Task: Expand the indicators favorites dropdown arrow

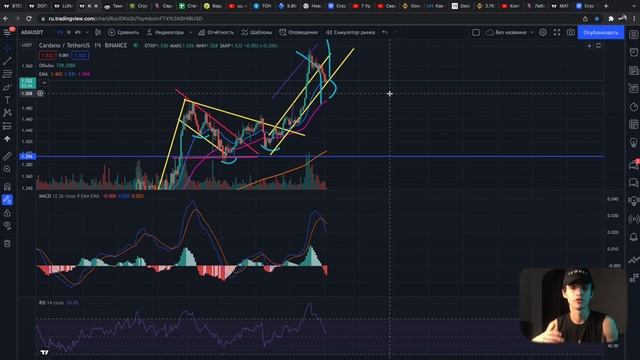Action: (x=191, y=32)
